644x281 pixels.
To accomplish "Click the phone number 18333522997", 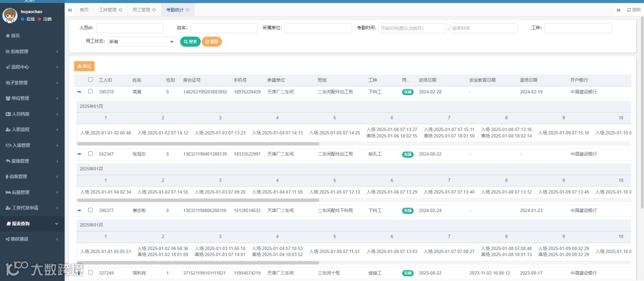I will click(x=247, y=154).
